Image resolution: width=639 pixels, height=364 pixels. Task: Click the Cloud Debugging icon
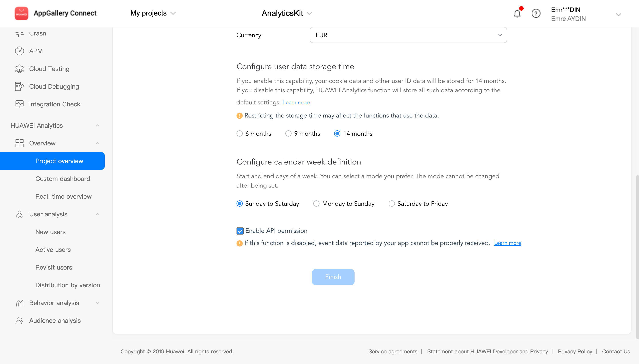(x=20, y=86)
